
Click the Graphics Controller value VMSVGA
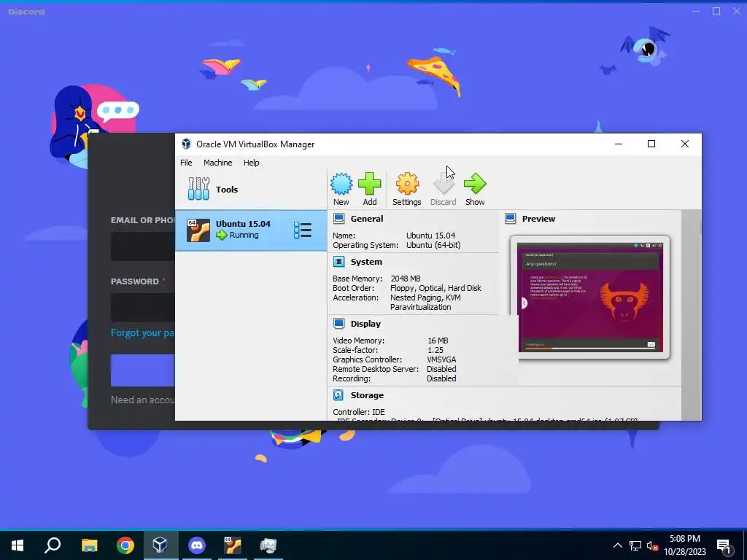coord(441,359)
